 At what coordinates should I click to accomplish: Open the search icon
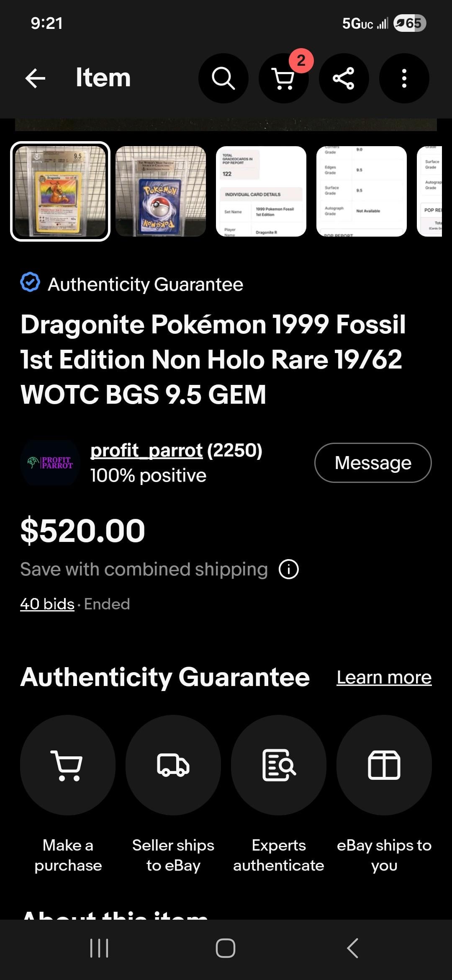tap(223, 78)
